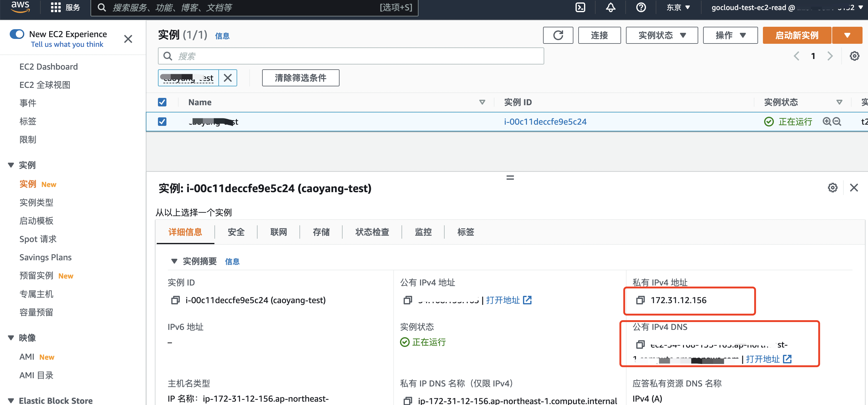
Task: Open Savings Plans in sidebar
Action: [x=46, y=257]
